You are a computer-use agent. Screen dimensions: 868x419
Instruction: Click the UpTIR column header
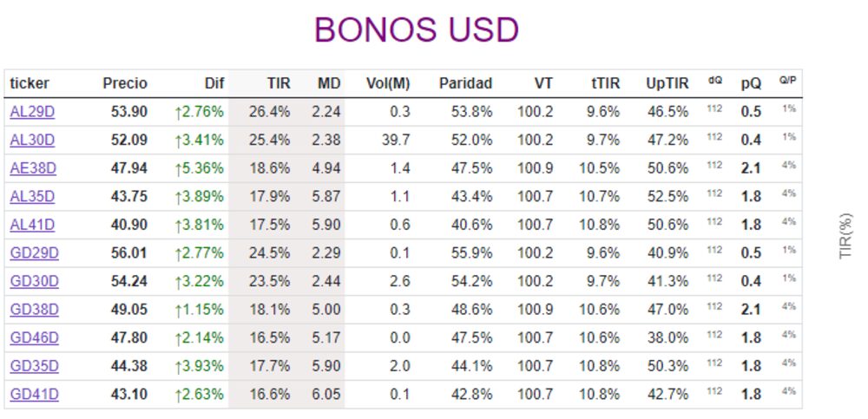[667, 83]
